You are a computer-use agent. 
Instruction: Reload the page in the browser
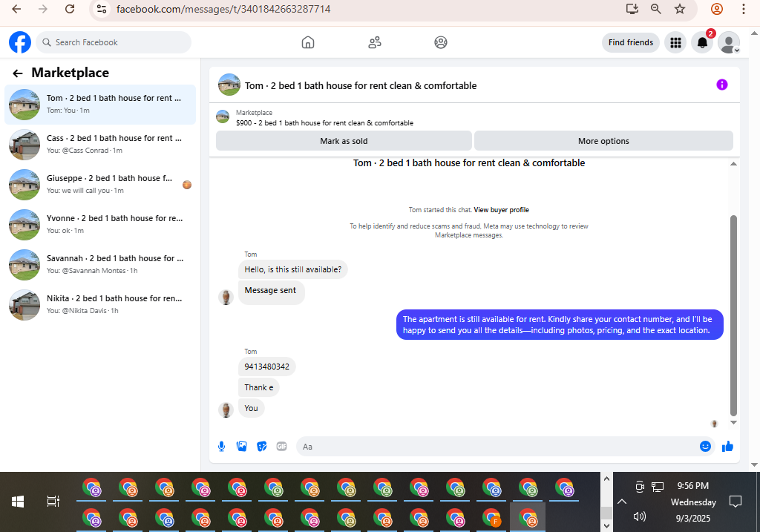[70, 9]
